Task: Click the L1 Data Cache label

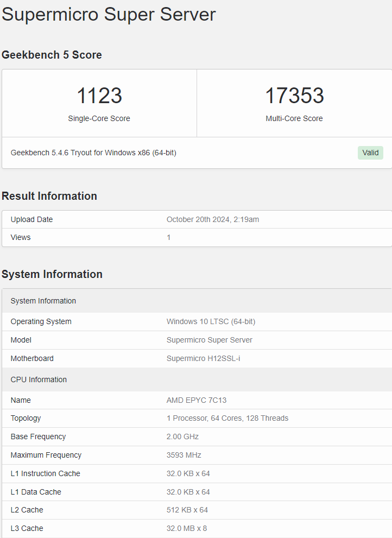Action: tap(36, 492)
